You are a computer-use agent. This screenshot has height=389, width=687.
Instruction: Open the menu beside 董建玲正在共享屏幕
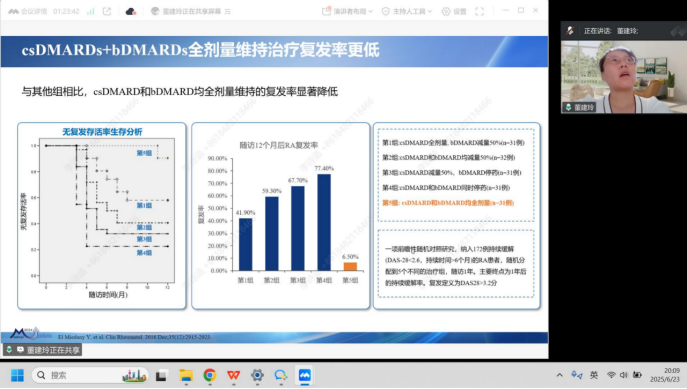tap(227, 11)
